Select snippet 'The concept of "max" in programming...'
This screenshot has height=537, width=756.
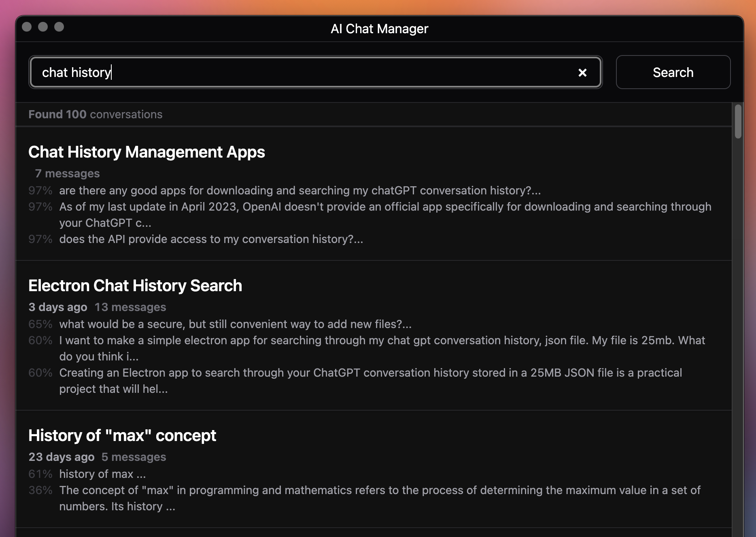point(380,498)
